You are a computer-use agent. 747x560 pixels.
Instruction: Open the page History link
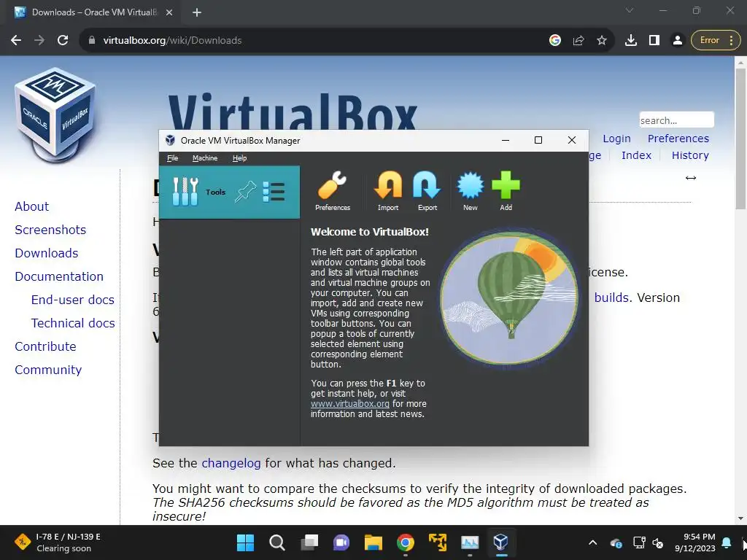(x=690, y=155)
